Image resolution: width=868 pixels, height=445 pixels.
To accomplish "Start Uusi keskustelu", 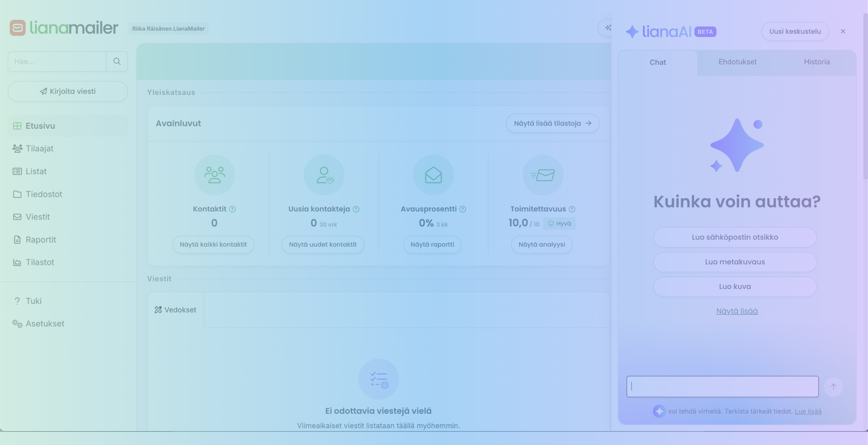I will tap(795, 32).
